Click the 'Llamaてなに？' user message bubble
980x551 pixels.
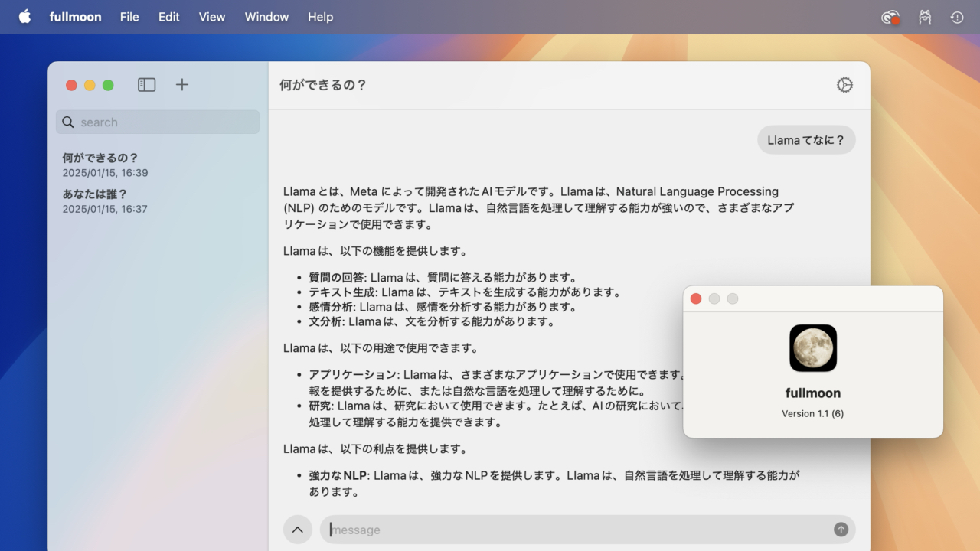click(806, 140)
